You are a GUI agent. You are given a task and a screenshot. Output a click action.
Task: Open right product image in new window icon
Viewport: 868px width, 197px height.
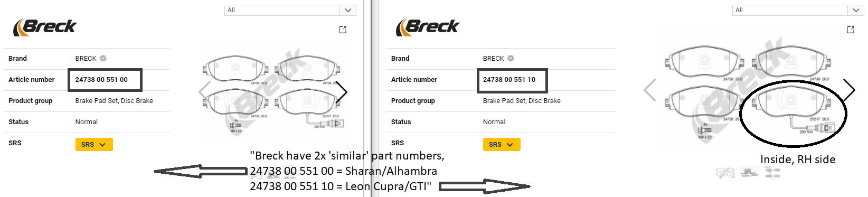coord(851,30)
